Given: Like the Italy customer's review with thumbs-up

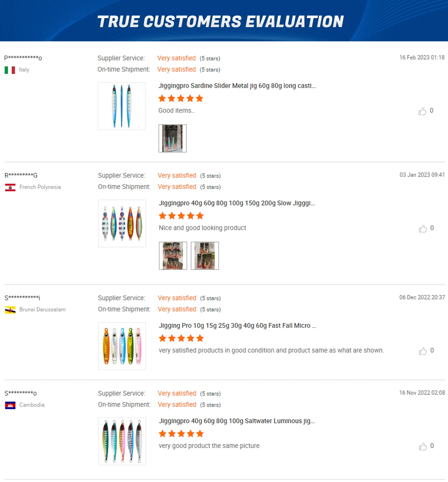Looking at the screenshot, I should click(x=422, y=111).
